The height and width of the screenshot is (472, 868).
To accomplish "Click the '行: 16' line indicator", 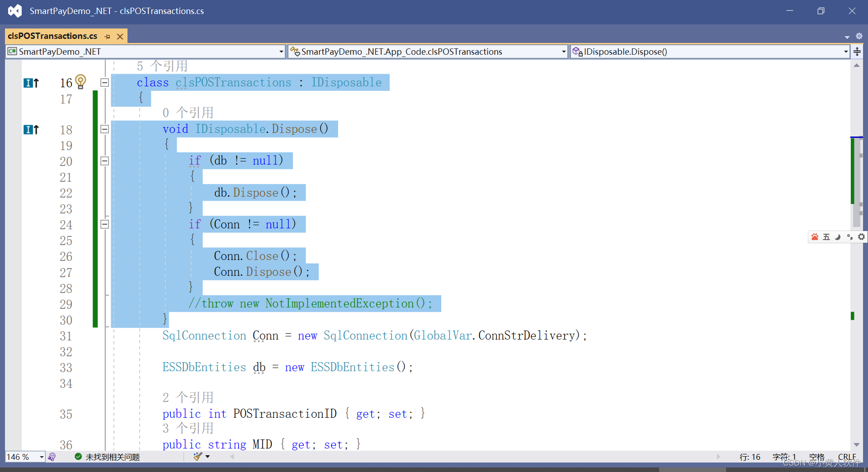I will 750,457.
